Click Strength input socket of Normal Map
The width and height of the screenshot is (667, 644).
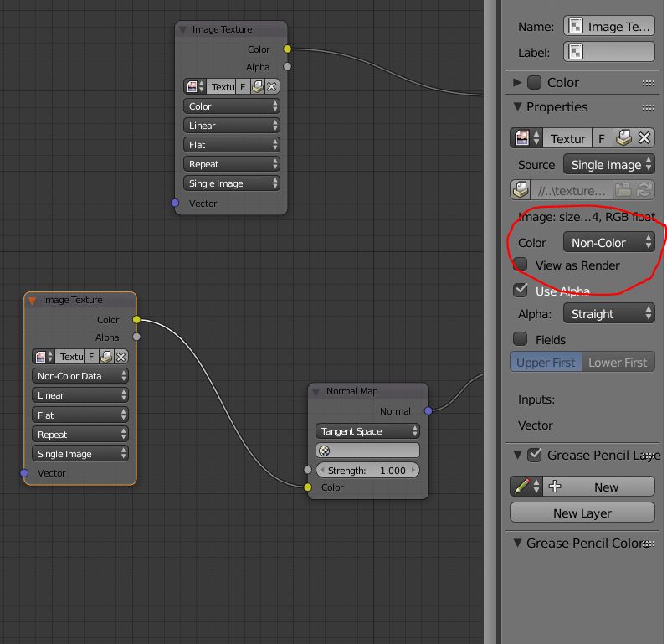308,470
